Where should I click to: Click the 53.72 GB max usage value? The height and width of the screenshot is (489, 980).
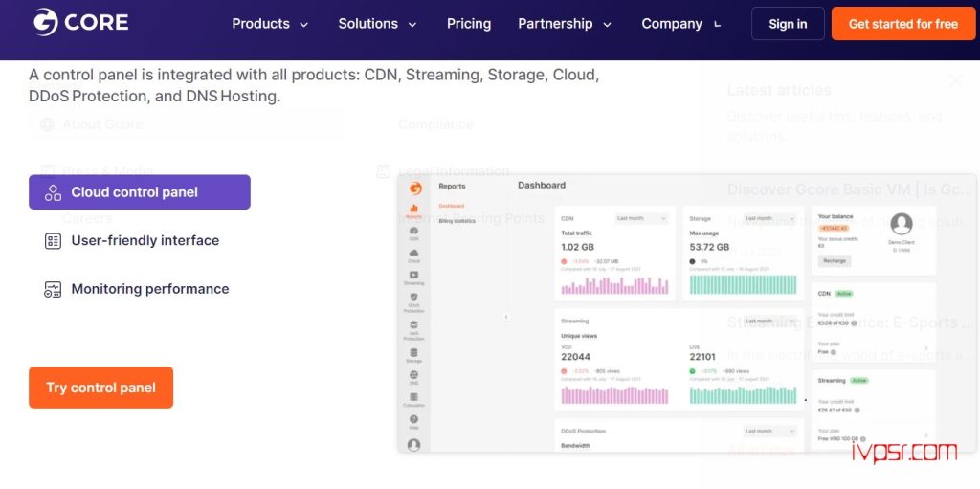709,247
